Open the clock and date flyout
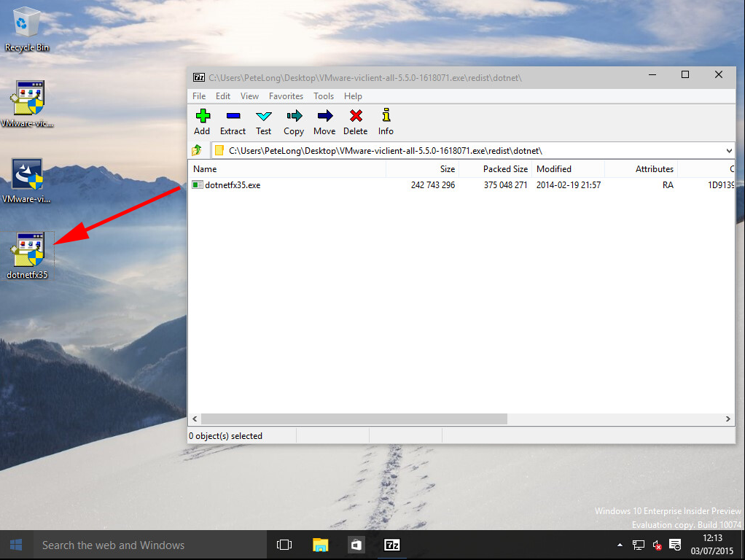This screenshot has height=560, width=745. coord(712,545)
